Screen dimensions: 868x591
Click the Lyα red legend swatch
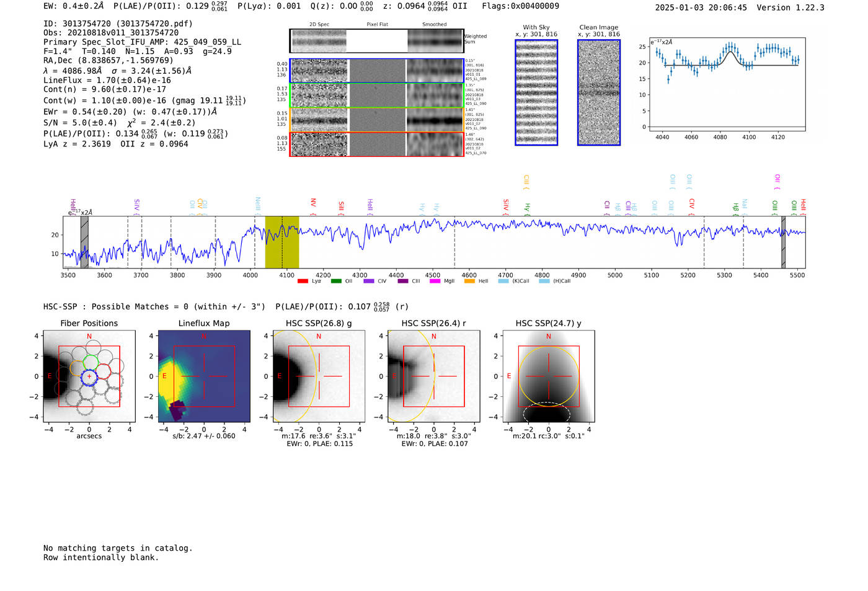pyautogui.click(x=303, y=282)
